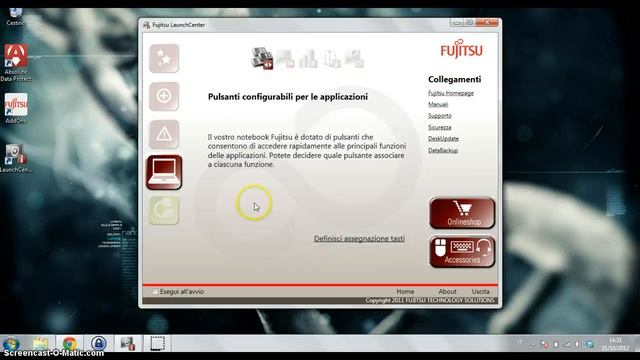Open the stars sidebar section
The height and width of the screenshot is (360, 640).
click(x=164, y=58)
